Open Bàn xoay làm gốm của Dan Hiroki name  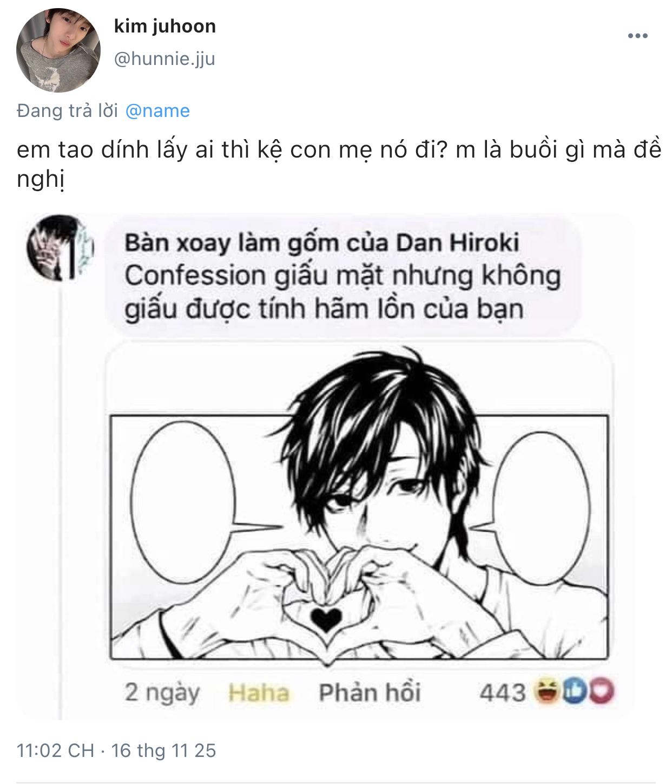(322, 243)
